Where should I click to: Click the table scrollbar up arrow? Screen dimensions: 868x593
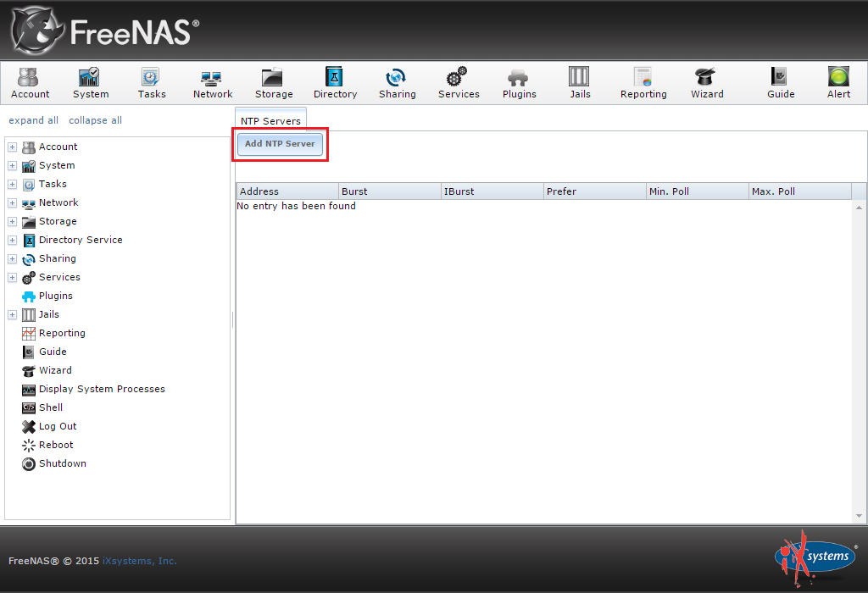coord(859,208)
